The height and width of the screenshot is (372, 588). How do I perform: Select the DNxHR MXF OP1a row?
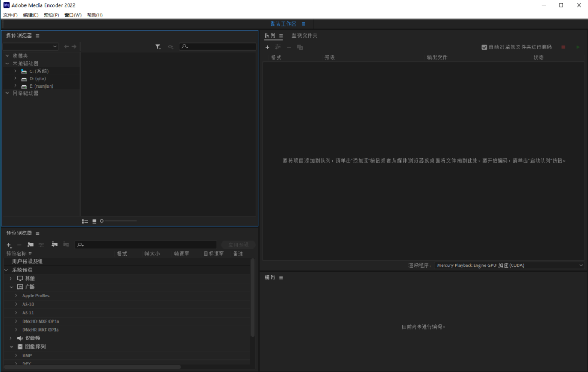(x=127, y=330)
